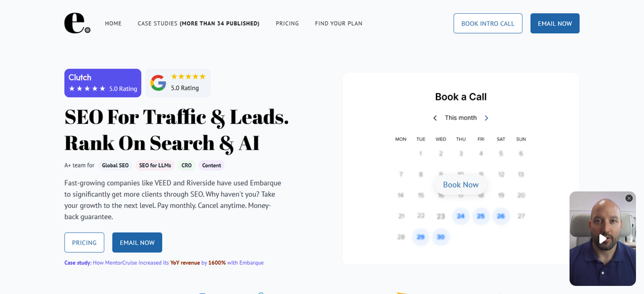
Task: Click the 'Rank On Search & AI' headline
Action: 163,143
